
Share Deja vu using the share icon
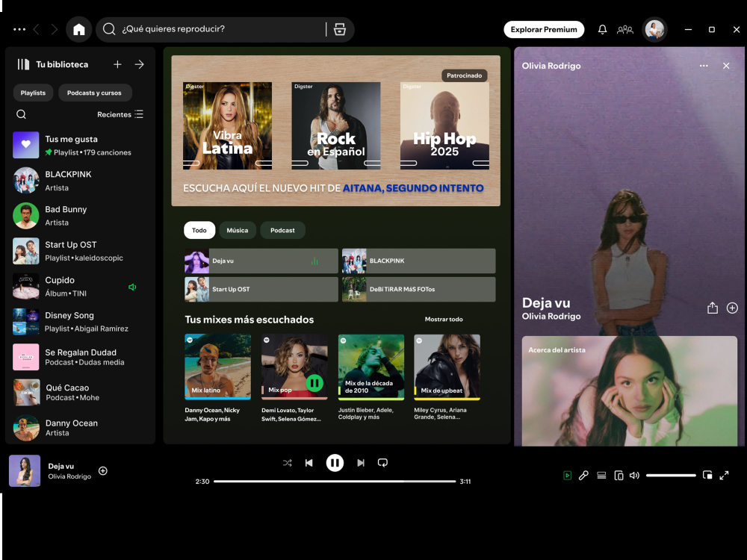[x=712, y=308]
